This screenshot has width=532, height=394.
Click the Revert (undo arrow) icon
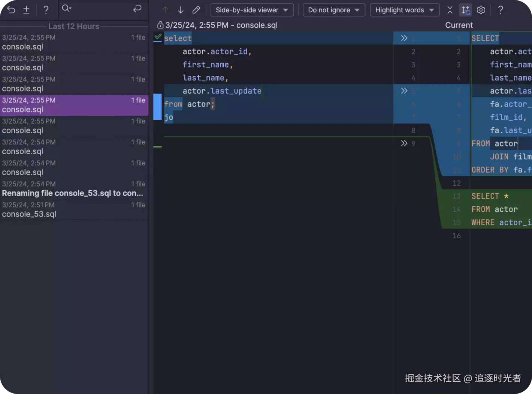(11, 10)
